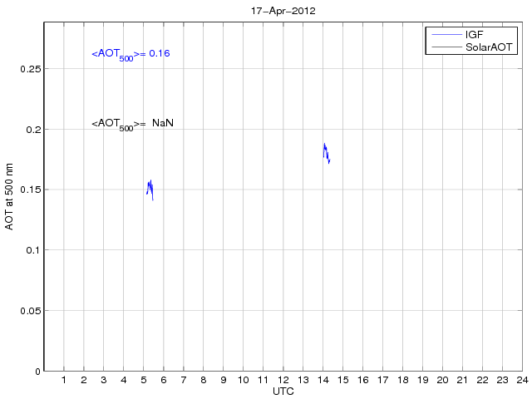Click the blue data trace near 14 UTC
Image resolution: width=532 pixels, height=399 pixels.
[327, 153]
